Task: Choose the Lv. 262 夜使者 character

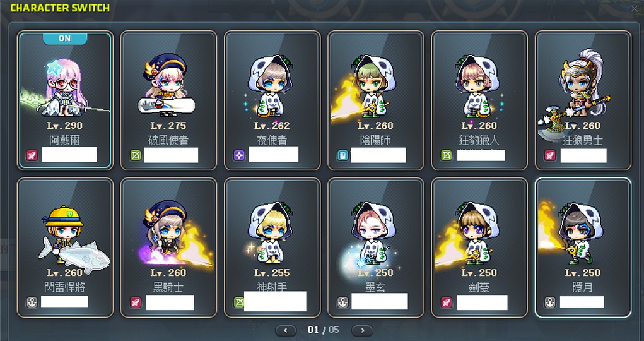Action: (x=272, y=100)
